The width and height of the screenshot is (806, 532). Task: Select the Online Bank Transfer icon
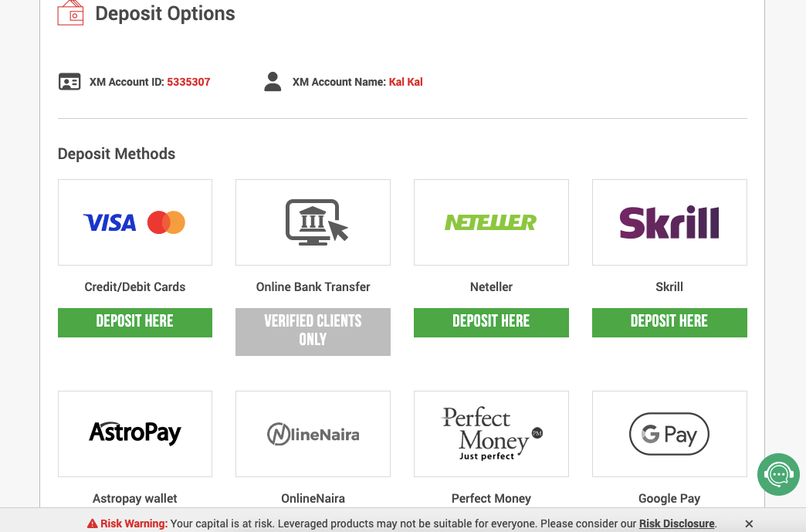[313, 222]
